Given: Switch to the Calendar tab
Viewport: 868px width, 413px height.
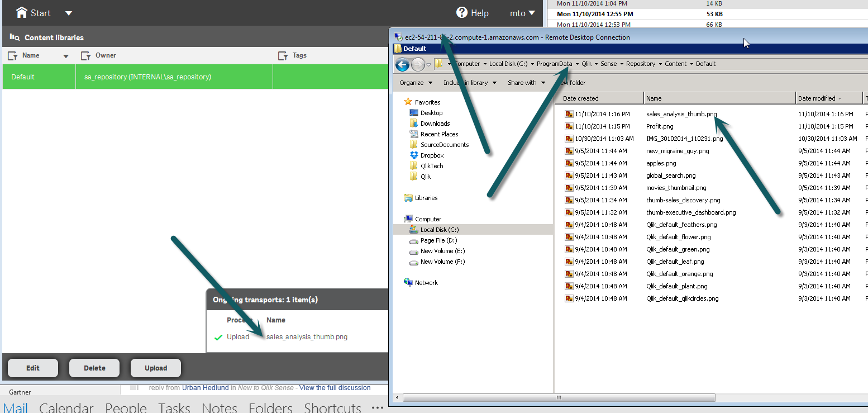Looking at the screenshot, I should 66,407.
